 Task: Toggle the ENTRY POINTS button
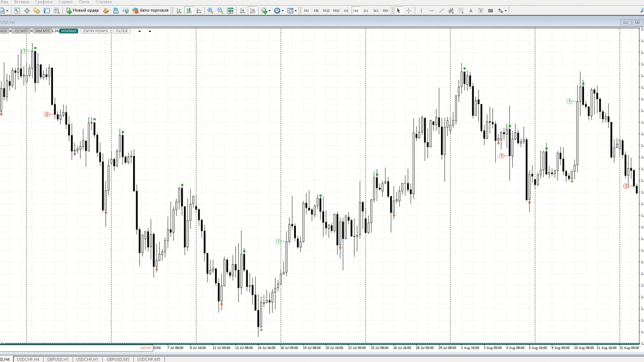[x=96, y=31]
